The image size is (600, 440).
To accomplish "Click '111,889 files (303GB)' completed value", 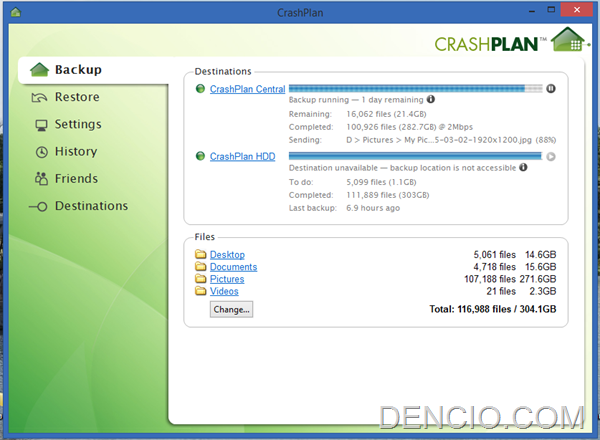I will point(388,195).
